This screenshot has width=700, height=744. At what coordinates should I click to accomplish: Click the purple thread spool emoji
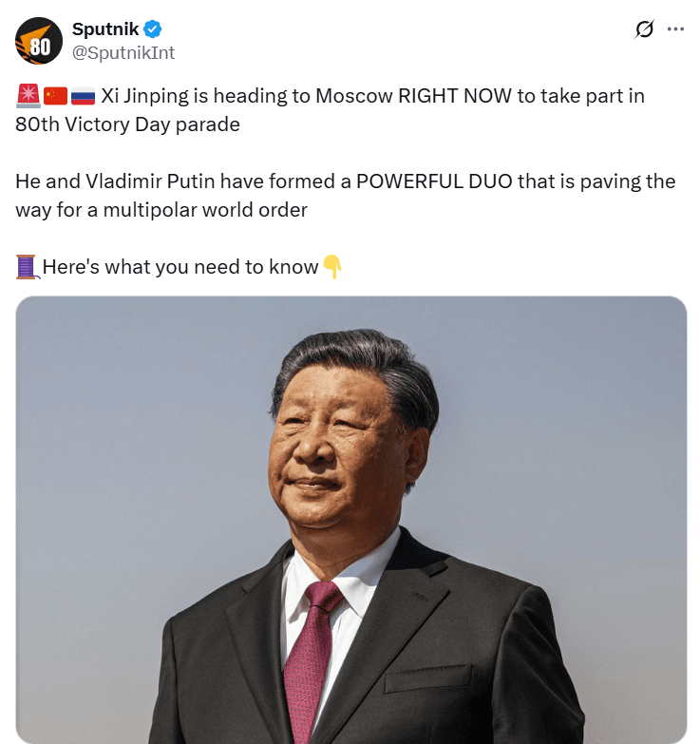click(x=28, y=267)
